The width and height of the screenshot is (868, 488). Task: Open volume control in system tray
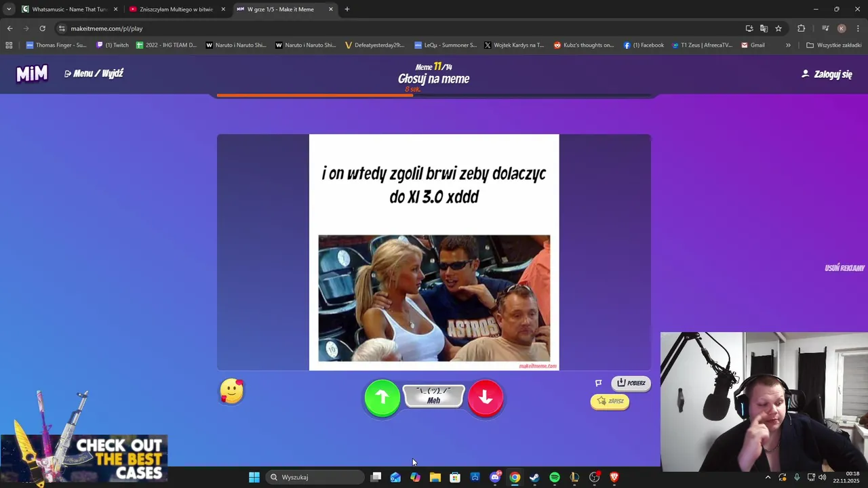(x=823, y=477)
